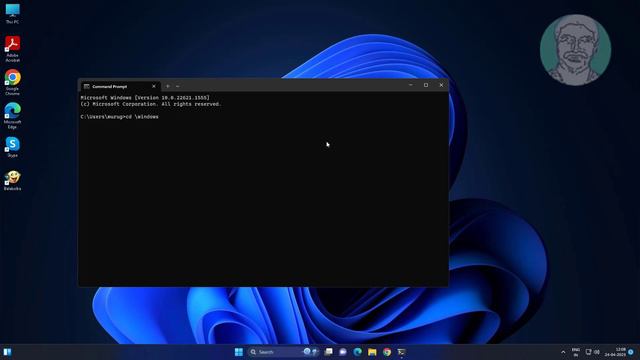Launch Skype from the desktop
640x360 pixels.
point(12,147)
